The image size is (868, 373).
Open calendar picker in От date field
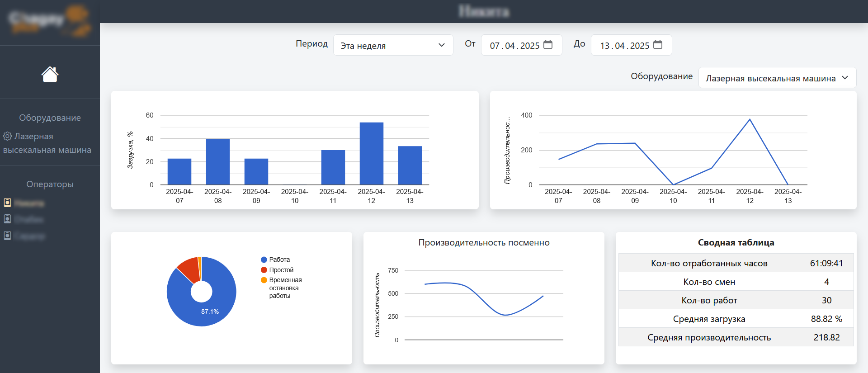548,45
